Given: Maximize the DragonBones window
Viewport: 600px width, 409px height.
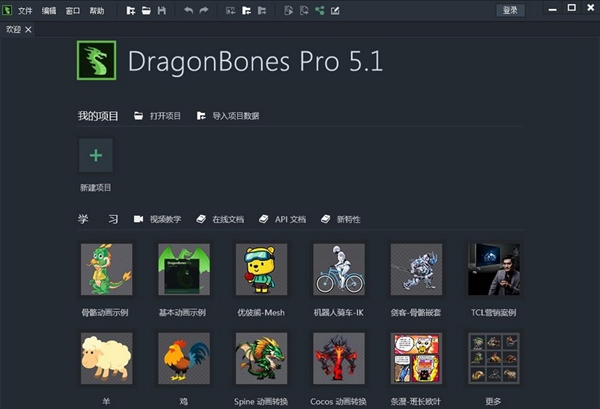Looking at the screenshot, I should (572, 8).
